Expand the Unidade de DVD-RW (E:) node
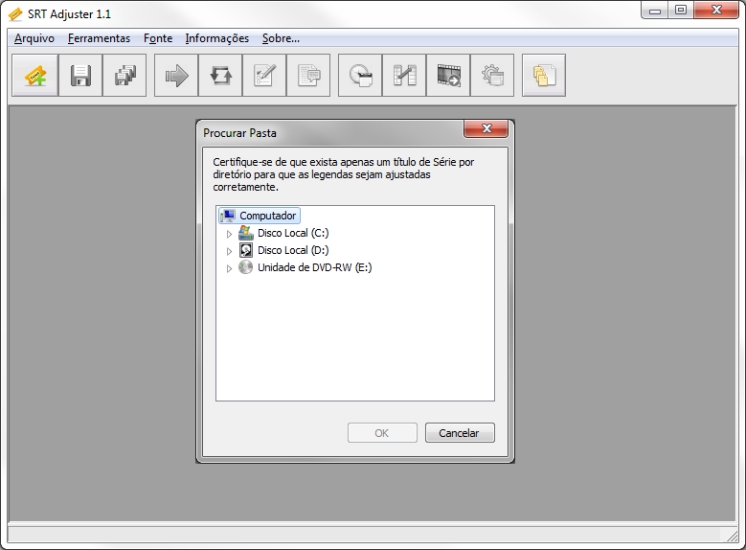 pyautogui.click(x=229, y=268)
